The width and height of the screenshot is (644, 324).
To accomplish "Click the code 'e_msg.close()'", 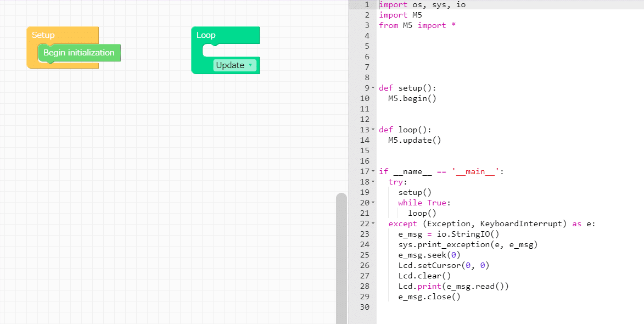I will pos(429,297).
